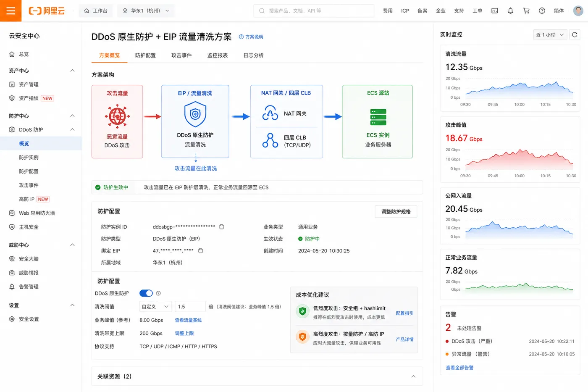Click the 安全设置 gear icon
This screenshot has height=392, width=588.
coord(12,319)
